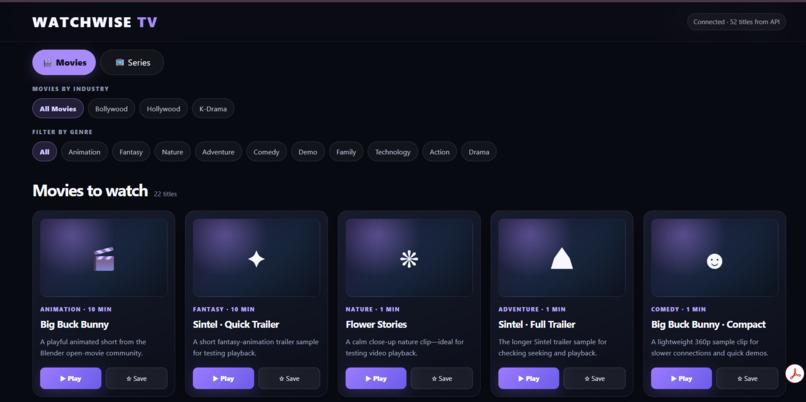Click the Connected 52 titles status badge
Viewport: 806px width, 402px height.
pyautogui.click(x=736, y=22)
